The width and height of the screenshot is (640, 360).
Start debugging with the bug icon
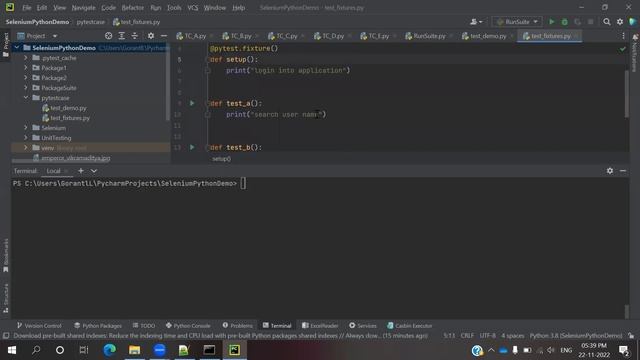(x=564, y=22)
